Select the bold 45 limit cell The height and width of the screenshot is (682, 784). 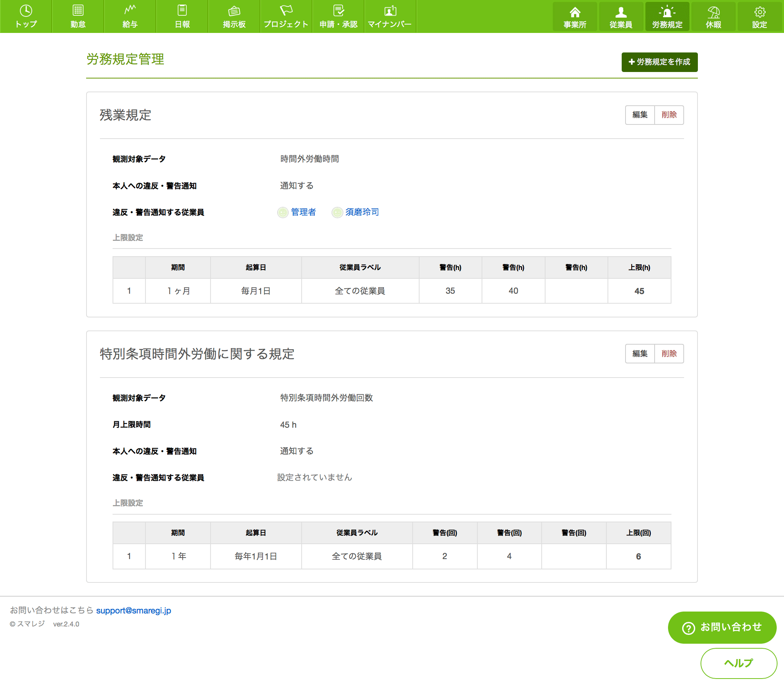click(x=639, y=291)
